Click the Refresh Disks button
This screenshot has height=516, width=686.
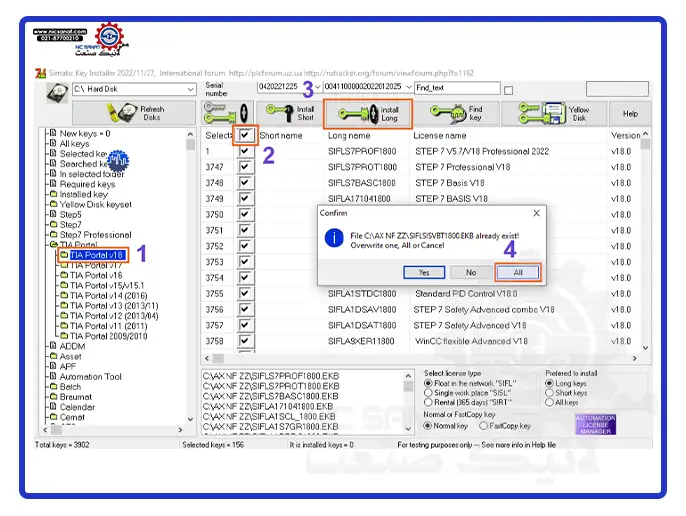click(x=134, y=113)
